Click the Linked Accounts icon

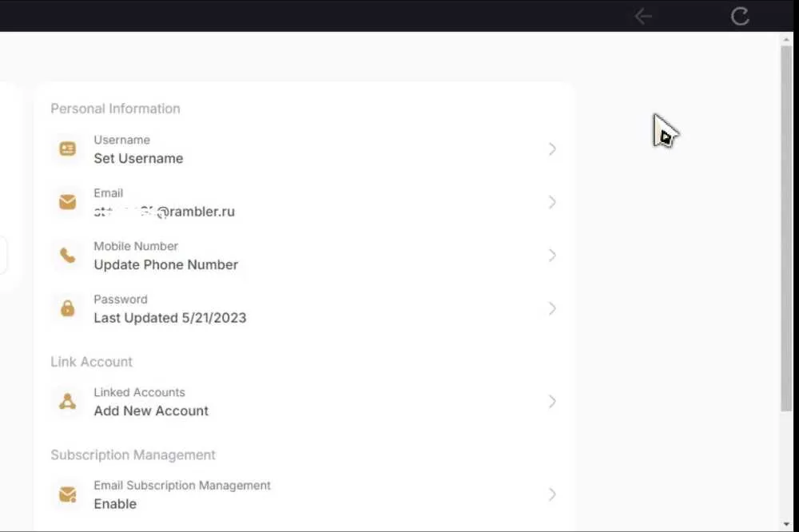[67, 402]
